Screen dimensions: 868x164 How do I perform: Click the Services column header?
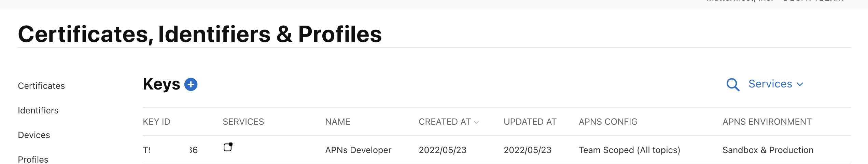[x=243, y=122]
